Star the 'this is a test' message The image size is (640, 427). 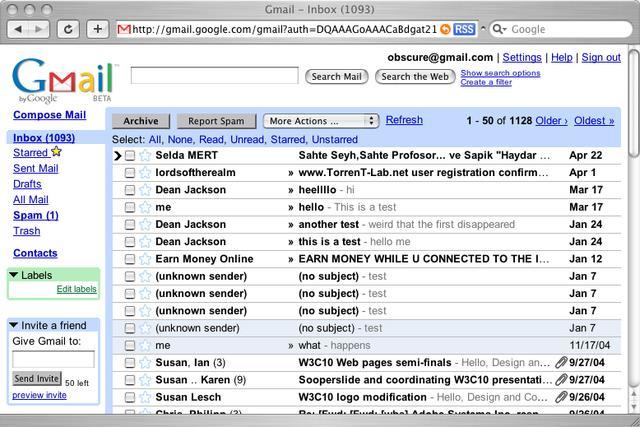[145, 242]
